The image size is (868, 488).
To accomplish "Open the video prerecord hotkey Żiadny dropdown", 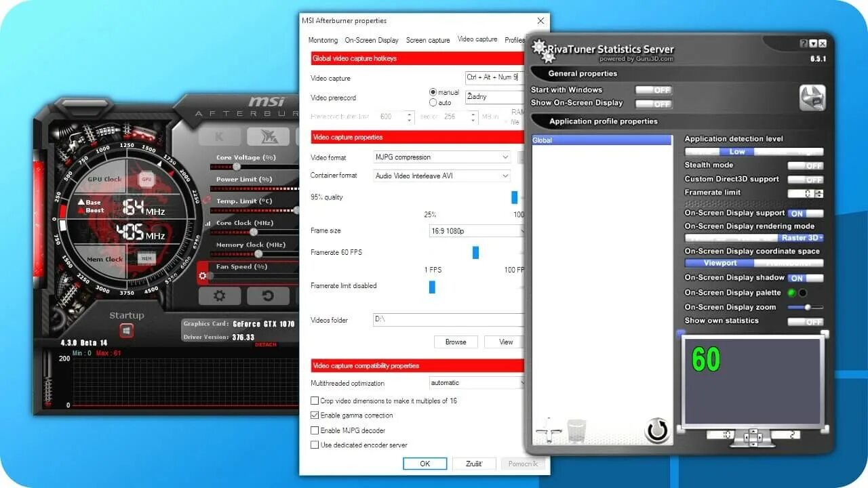I will click(494, 97).
